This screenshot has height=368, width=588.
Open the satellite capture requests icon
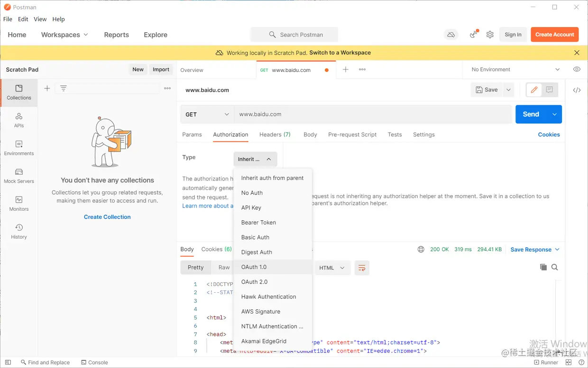(x=474, y=34)
